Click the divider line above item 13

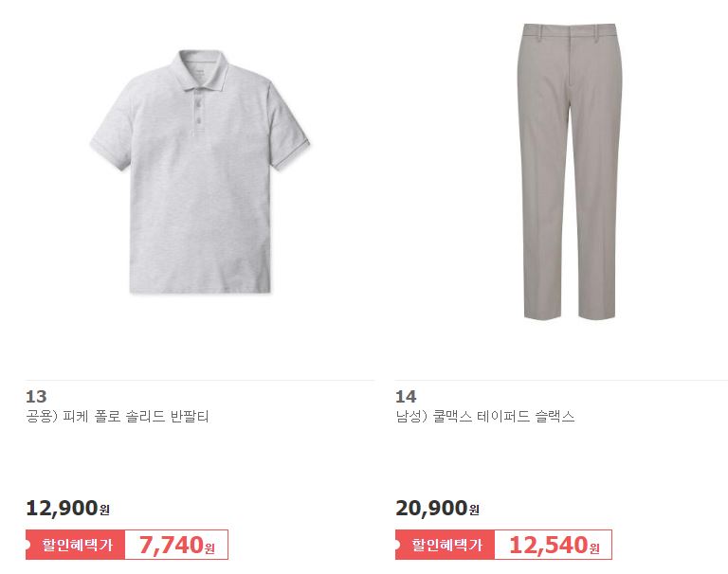coord(200,381)
